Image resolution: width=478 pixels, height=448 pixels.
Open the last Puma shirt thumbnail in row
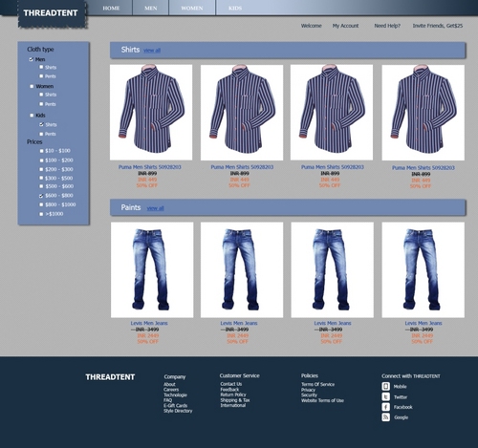click(424, 113)
